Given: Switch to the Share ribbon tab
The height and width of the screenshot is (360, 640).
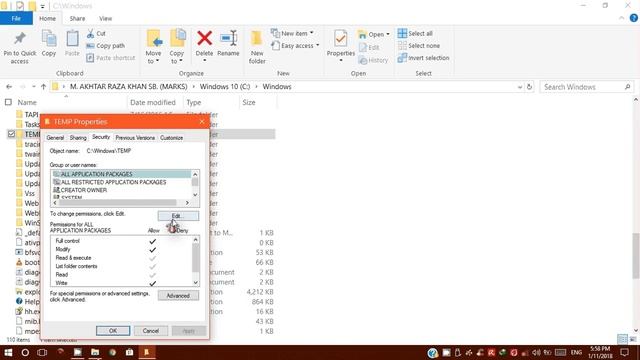Looking at the screenshot, I should coord(77,18).
